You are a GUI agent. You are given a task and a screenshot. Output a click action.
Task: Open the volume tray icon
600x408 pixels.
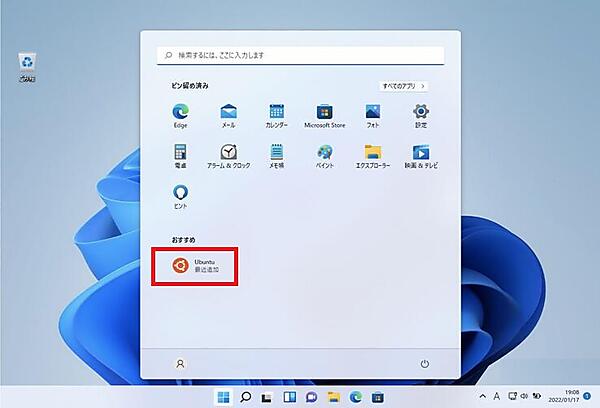click(524, 396)
